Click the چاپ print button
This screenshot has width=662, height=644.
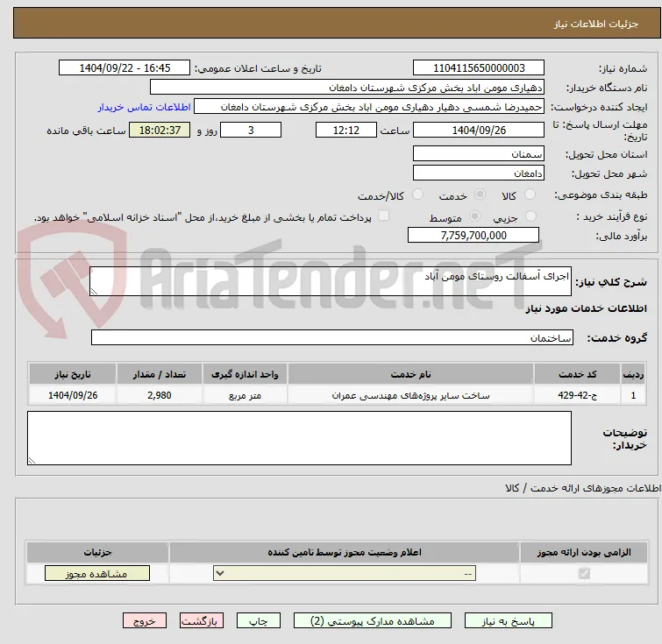[259, 621]
